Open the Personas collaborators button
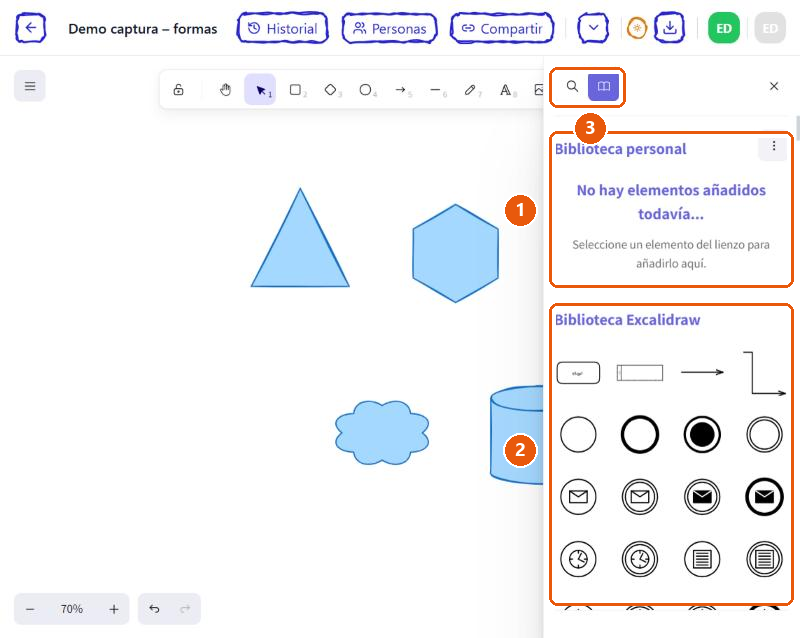This screenshot has width=800, height=638. pyautogui.click(x=389, y=28)
